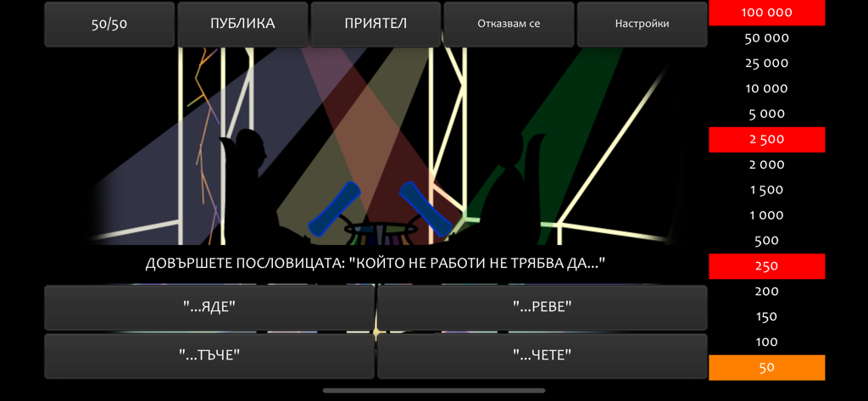Click the 2 000 prize level
868x401 pixels.
coord(766,165)
